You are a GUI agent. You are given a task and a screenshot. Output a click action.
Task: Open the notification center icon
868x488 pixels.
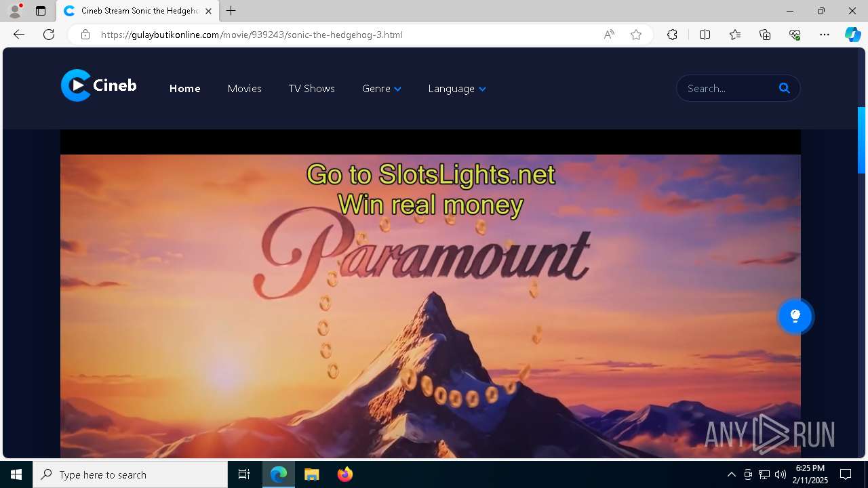846,474
